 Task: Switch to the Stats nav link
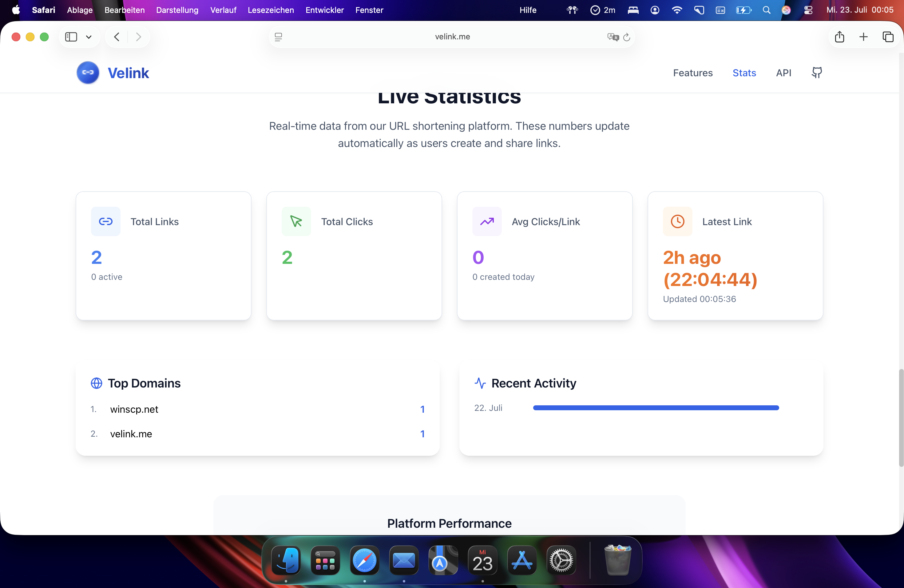click(744, 73)
